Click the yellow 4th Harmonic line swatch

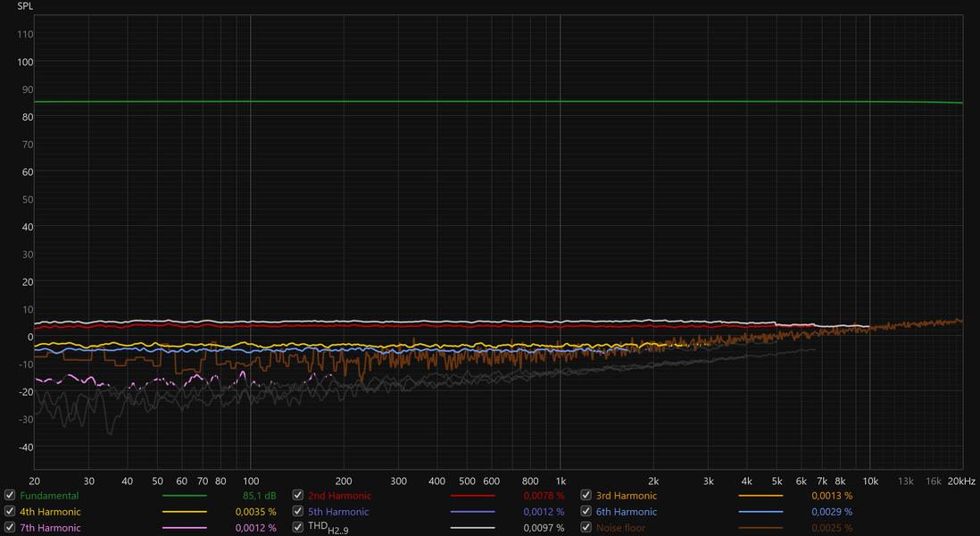point(185,512)
